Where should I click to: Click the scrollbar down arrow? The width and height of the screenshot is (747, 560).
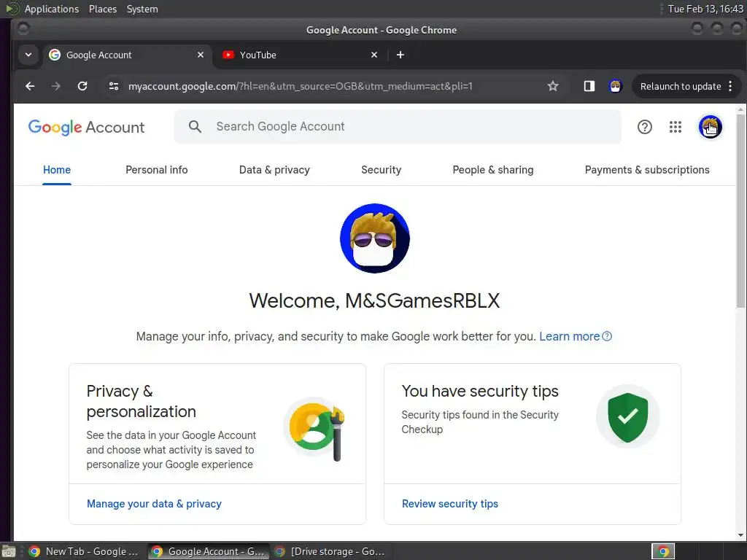point(740,535)
